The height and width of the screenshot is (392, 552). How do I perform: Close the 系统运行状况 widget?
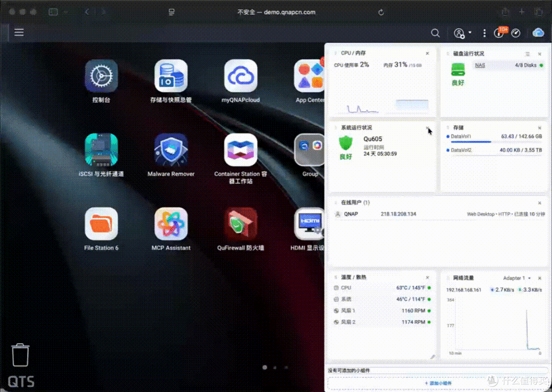coord(427,128)
